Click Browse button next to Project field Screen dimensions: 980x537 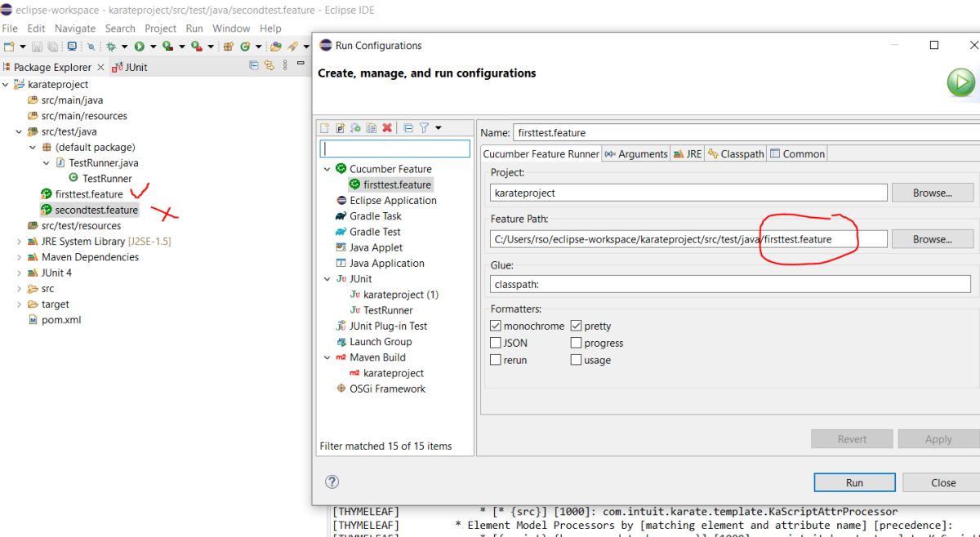(933, 193)
